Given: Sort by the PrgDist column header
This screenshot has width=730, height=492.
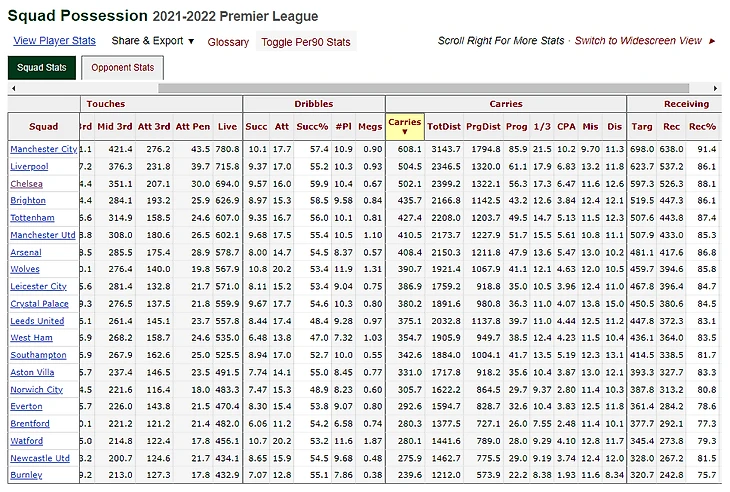Looking at the screenshot, I should [x=486, y=127].
